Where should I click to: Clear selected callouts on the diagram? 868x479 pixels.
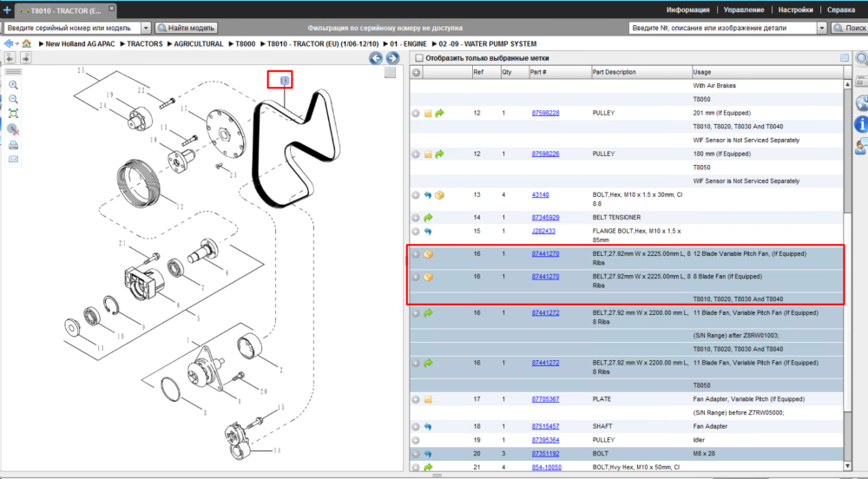click(x=13, y=130)
